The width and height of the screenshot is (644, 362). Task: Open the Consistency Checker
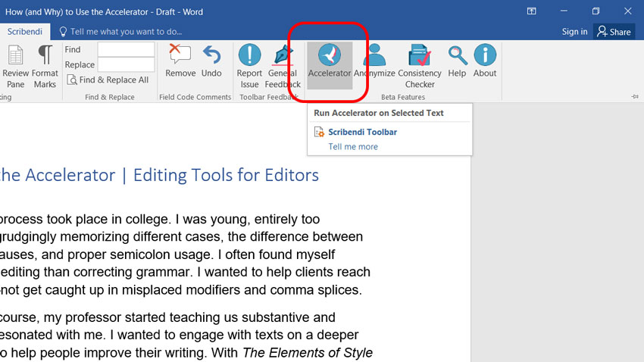419,67
